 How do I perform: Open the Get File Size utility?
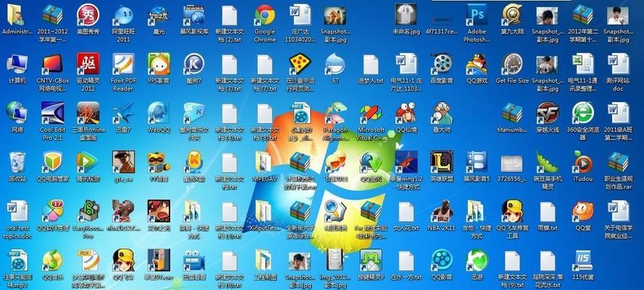coord(512,64)
